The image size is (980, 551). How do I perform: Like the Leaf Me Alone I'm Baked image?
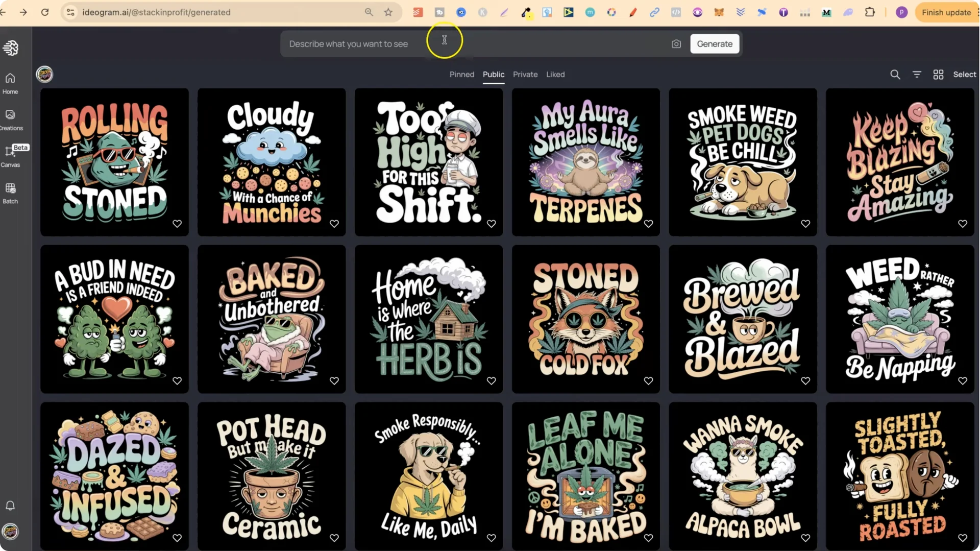click(x=648, y=538)
